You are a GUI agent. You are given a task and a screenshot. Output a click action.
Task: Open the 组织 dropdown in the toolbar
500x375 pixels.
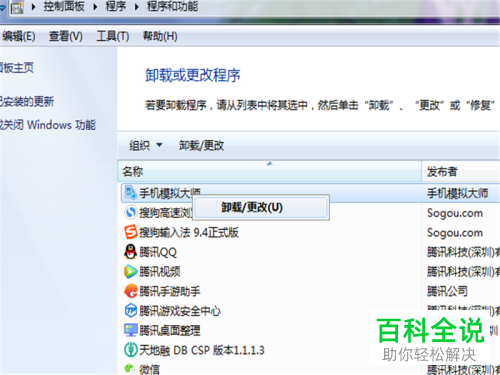pos(146,145)
